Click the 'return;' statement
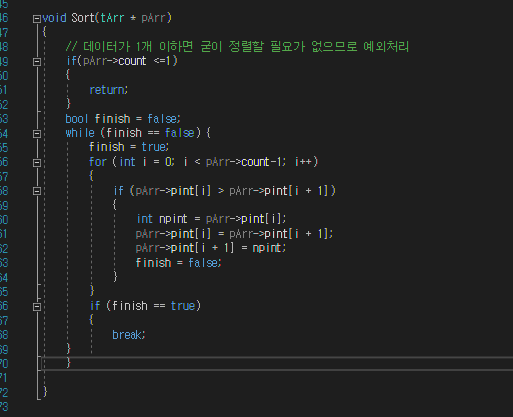This screenshot has width=513, height=417. 109,90
